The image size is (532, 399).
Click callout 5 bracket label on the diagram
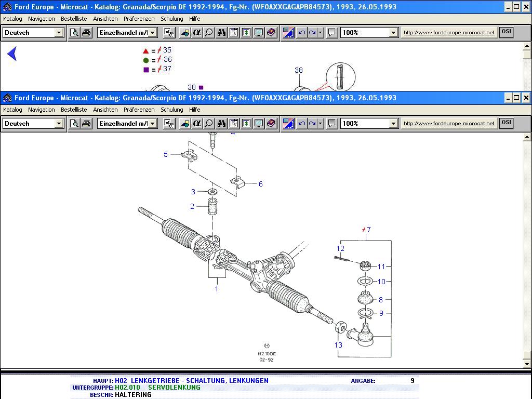point(166,154)
